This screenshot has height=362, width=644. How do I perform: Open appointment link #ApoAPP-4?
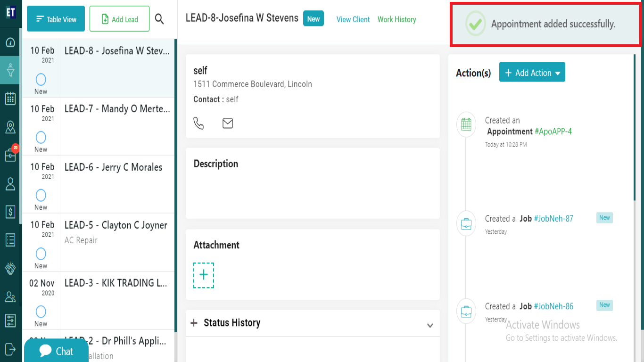[553, 132]
